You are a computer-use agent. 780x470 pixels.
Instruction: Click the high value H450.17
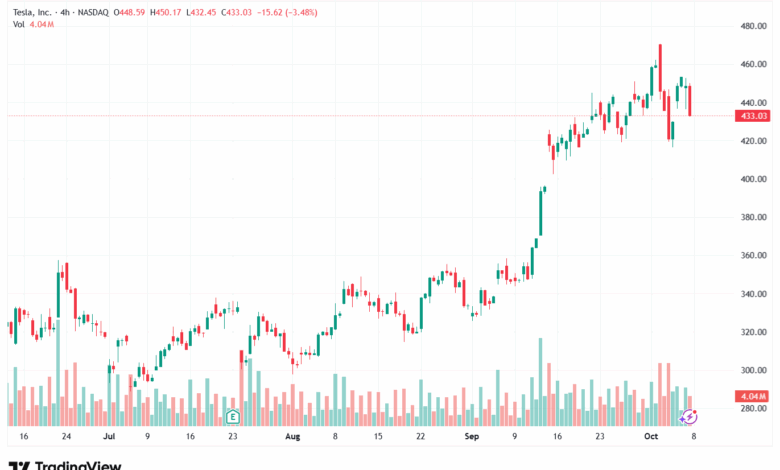[166, 12]
